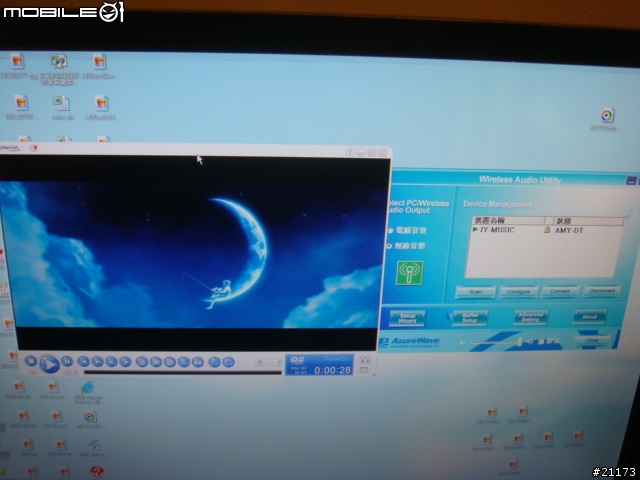Click the Connect button

[560, 291]
